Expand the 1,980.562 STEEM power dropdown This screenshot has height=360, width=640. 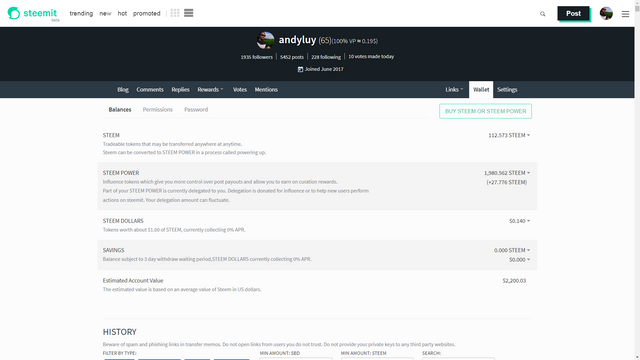tap(507, 173)
